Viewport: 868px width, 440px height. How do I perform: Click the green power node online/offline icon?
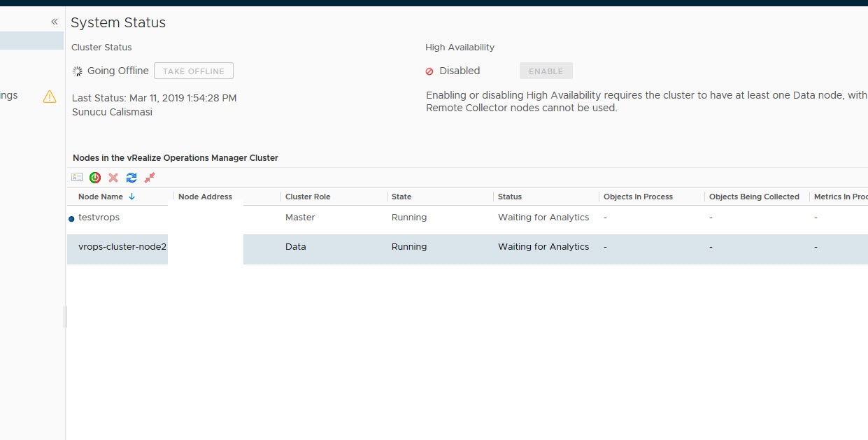pyautogui.click(x=95, y=178)
